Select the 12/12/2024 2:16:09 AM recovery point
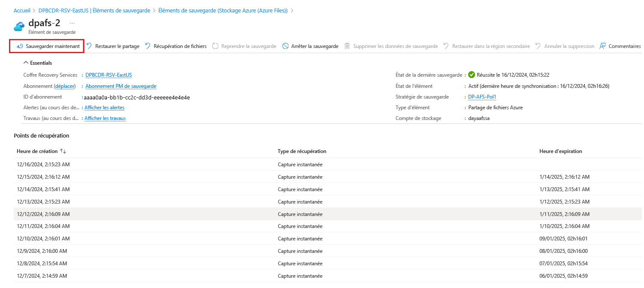644x288 pixels. pos(43,214)
